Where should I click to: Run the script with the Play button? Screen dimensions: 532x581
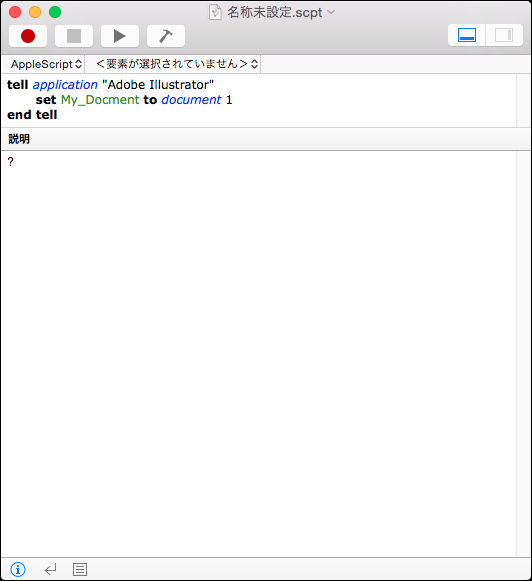(120, 36)
